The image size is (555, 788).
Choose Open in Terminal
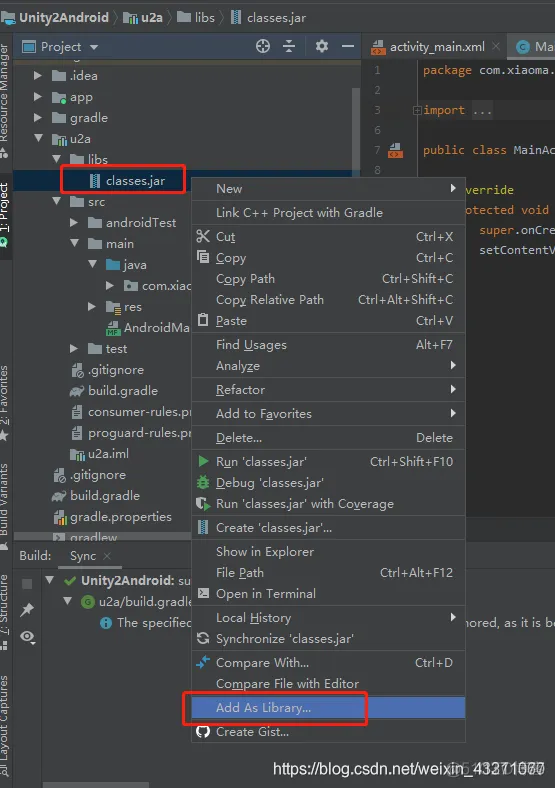328,594
